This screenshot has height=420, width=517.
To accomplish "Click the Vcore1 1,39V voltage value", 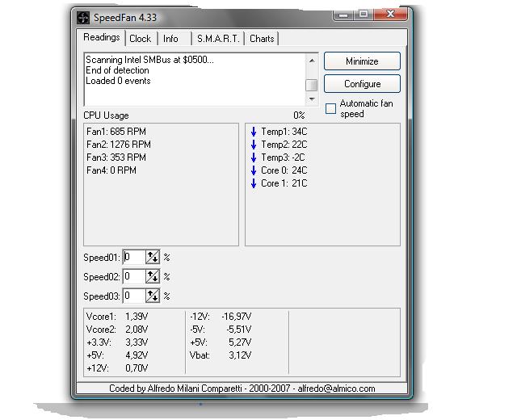I will click(x=137, y=317).
